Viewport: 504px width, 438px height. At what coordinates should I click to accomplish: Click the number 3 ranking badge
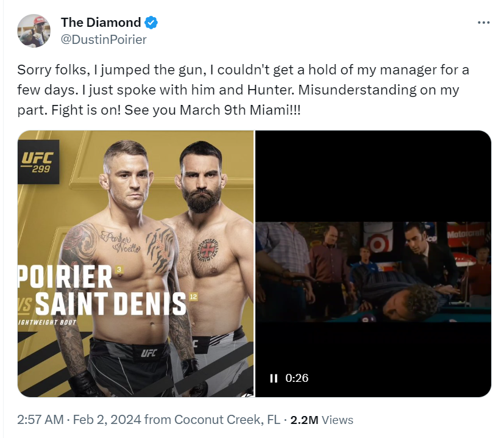tap(120, 269)
